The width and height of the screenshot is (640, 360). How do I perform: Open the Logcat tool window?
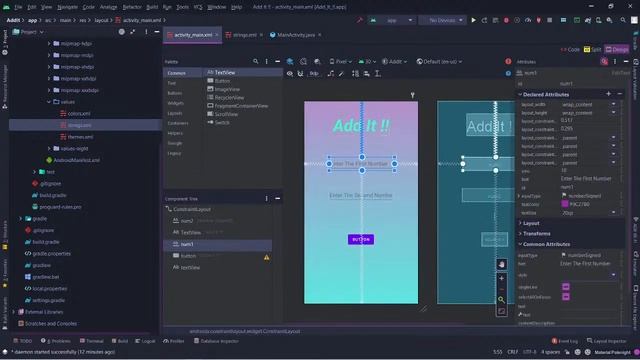tap(145, 341)
